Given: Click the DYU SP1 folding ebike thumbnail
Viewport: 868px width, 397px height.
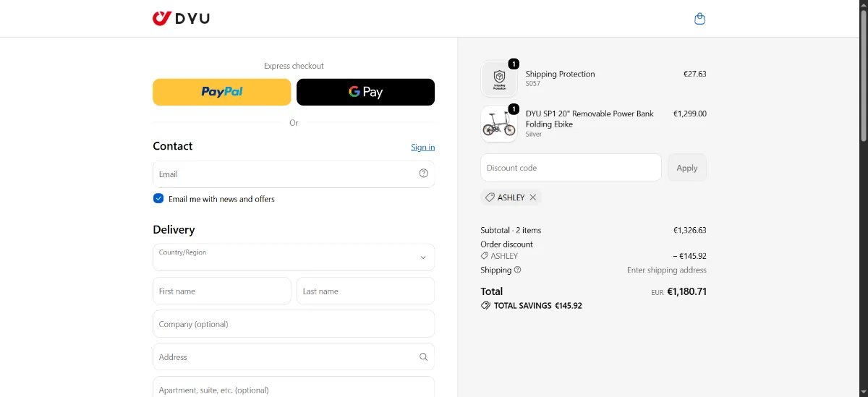Looking at the screenshot, I should 499,124.
